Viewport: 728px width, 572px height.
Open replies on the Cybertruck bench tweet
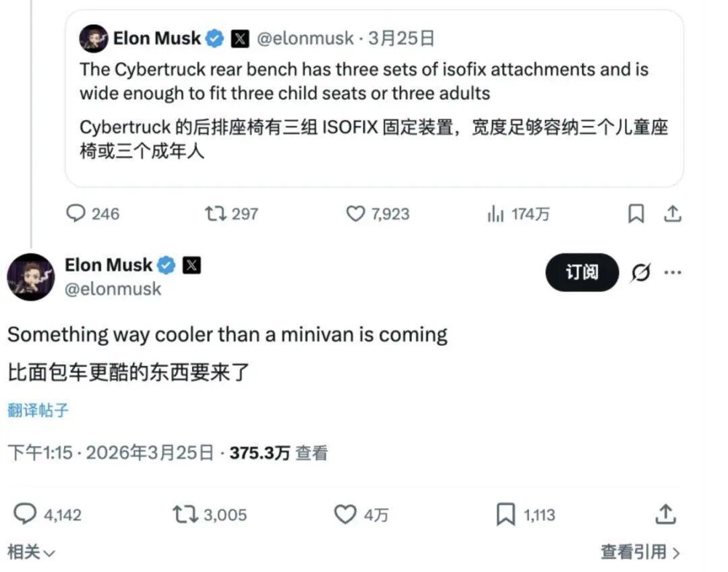[76, 214]
